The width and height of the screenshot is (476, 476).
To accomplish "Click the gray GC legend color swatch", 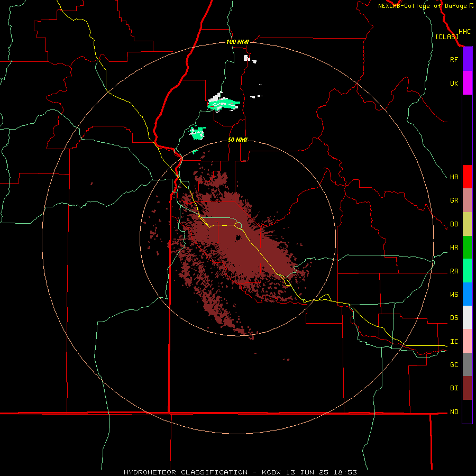I will pos(467,364).
